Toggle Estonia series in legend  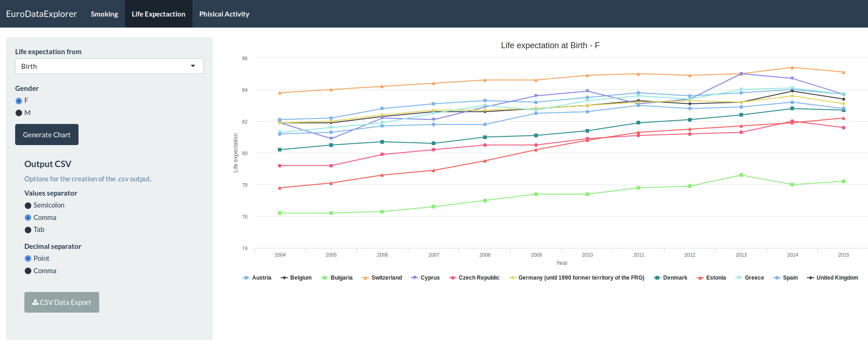(711, 278)
